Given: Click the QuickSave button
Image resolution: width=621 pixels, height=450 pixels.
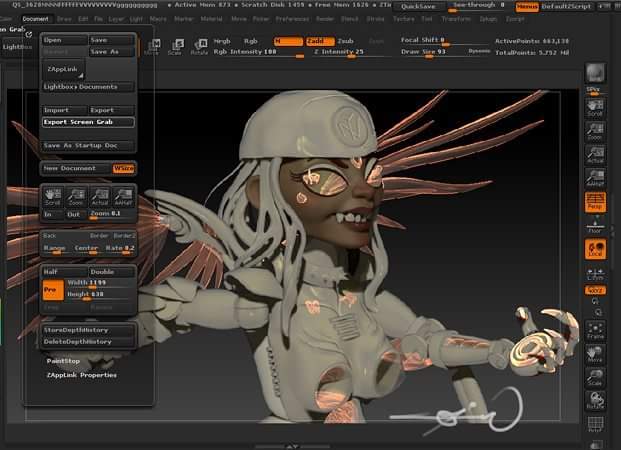Looking at the screenshot, I should [x=419, y=7].
